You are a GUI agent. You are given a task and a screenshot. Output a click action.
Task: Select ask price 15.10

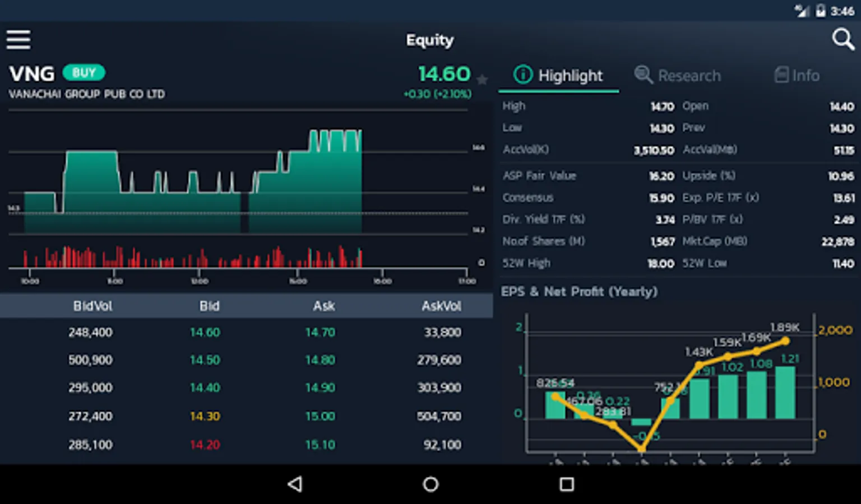pyautogui.click(x=320, y=445)
